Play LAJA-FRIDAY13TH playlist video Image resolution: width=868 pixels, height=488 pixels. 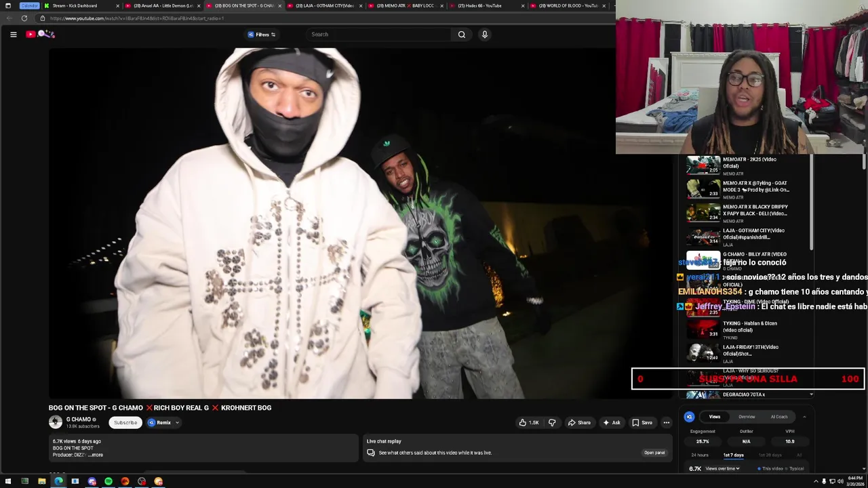[748, 354]
